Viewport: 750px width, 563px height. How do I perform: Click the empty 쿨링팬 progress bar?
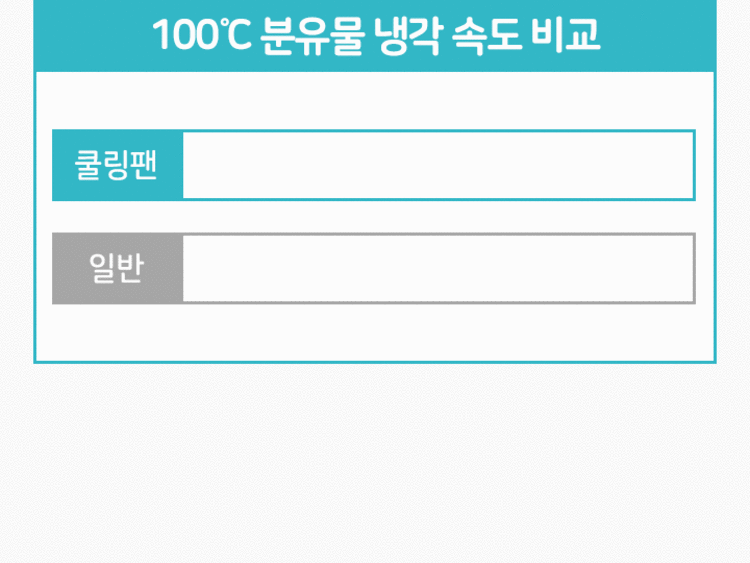tap(438, 165)
